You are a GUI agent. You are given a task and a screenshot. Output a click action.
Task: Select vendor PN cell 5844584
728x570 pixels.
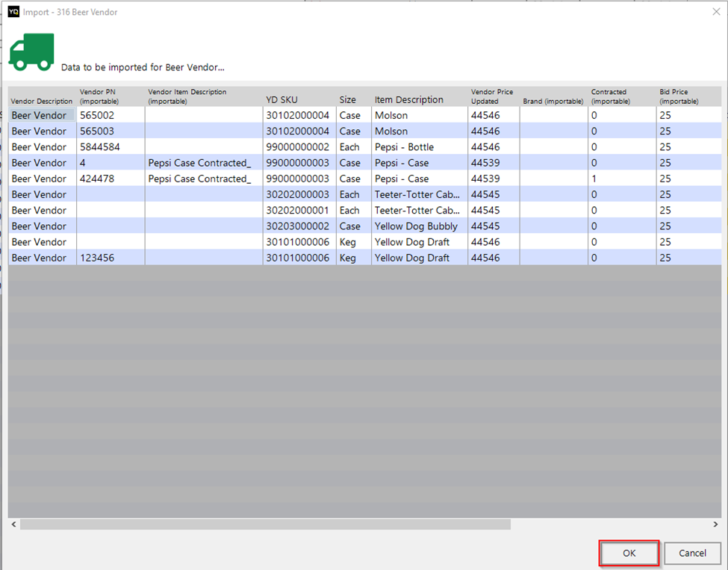click(111, 147)
